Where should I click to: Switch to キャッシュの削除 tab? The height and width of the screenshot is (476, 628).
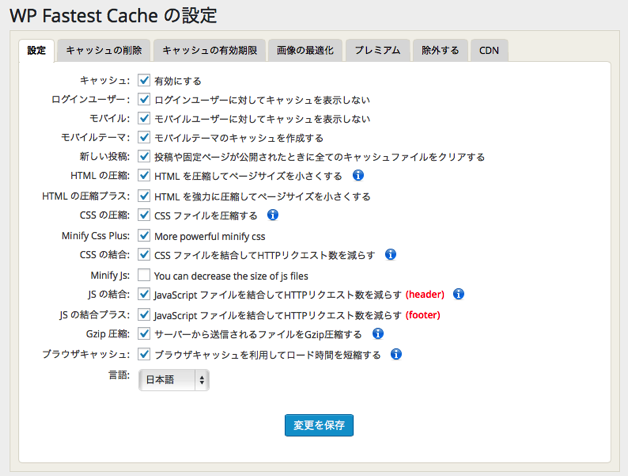104,50
